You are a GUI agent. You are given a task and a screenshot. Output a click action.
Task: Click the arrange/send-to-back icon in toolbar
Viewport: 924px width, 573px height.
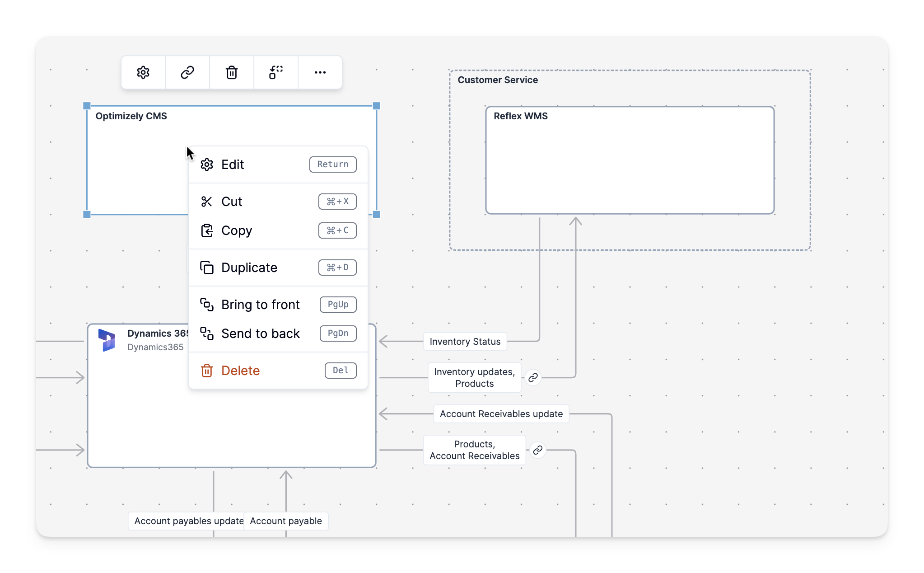(275, 72)
